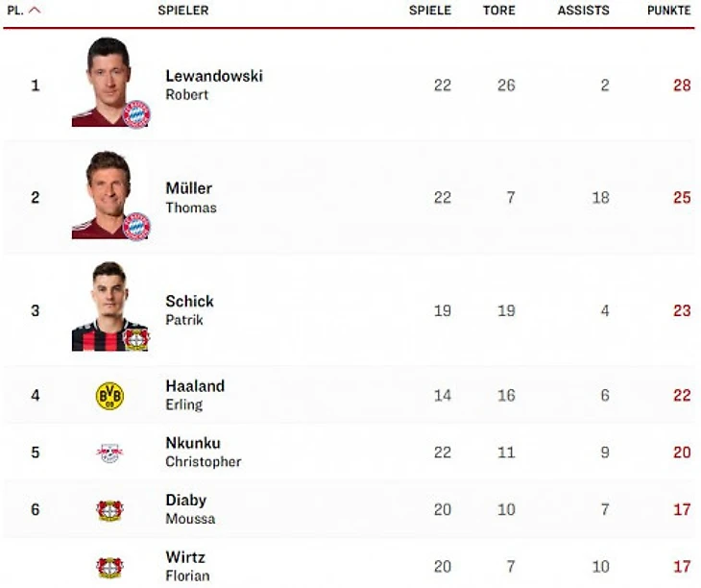Toggle sort arrow next to PL. header
Viewport: 701px width, 588px height.
click(36, 11)
